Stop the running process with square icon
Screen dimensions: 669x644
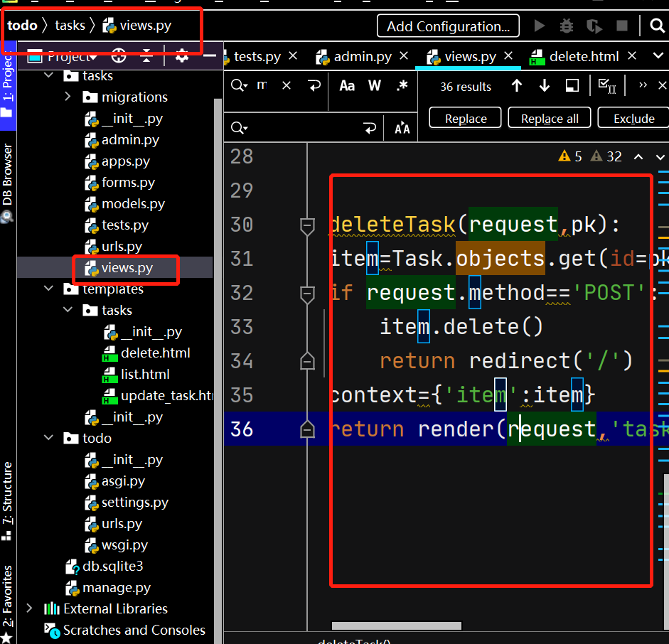click(622, 26)
